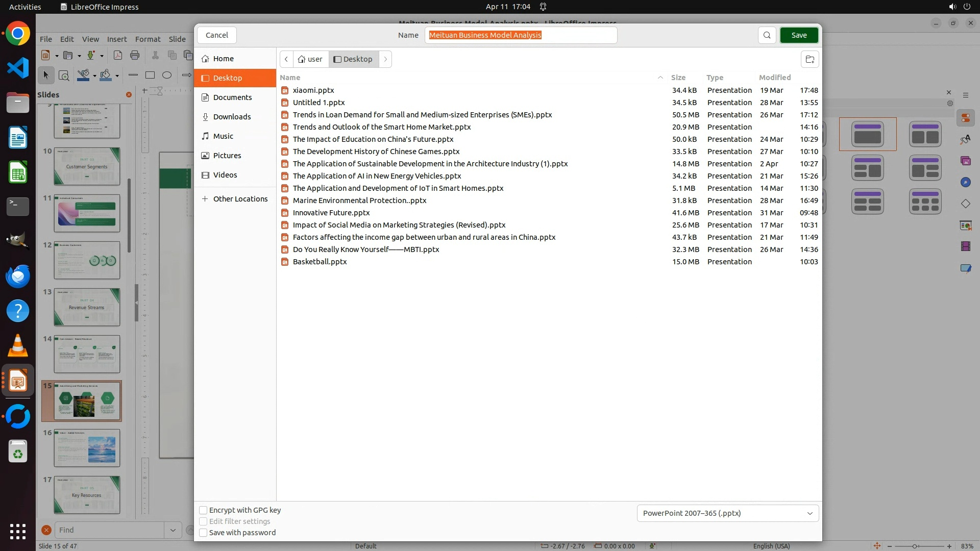
Task: Toggle Edit filter settings checkbox
Action: point(203,521)
